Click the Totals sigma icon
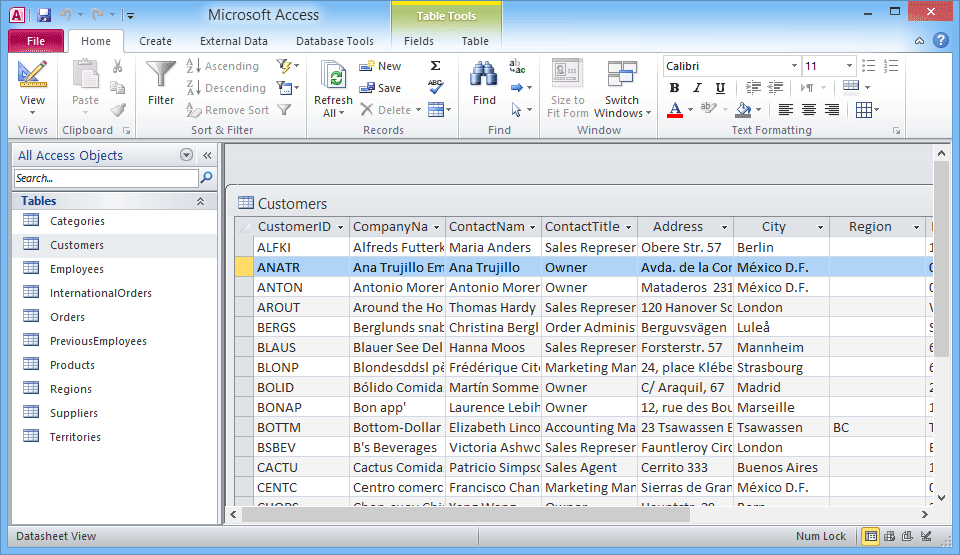This screenshot has height=555, width=960. coord(435,66)
